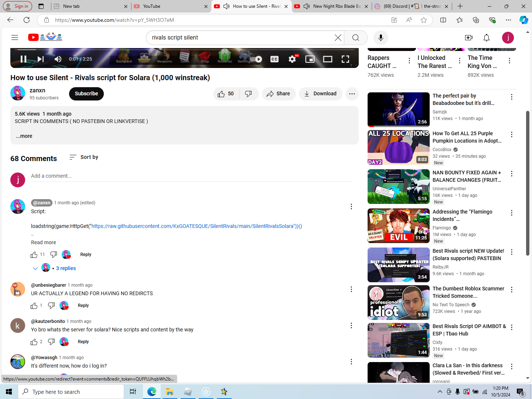Click the Add a comment field
Screen dimensions: 532x399
click(192, 176)
